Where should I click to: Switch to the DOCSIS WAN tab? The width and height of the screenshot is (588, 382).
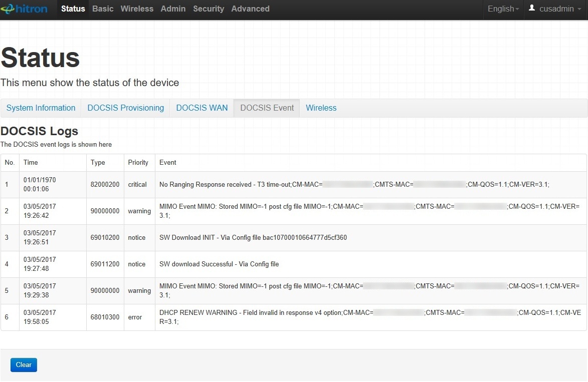point(202,108)
